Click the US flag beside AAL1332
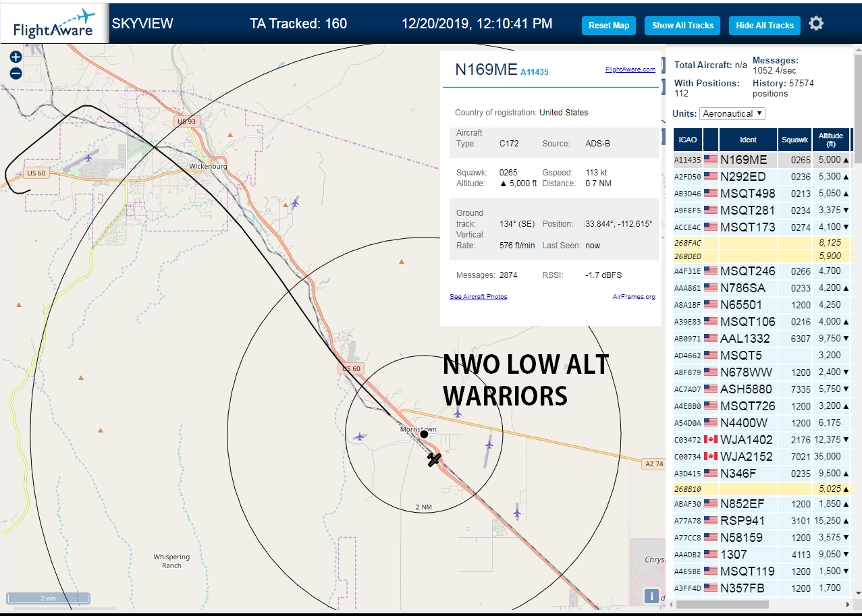 [711, 338]
